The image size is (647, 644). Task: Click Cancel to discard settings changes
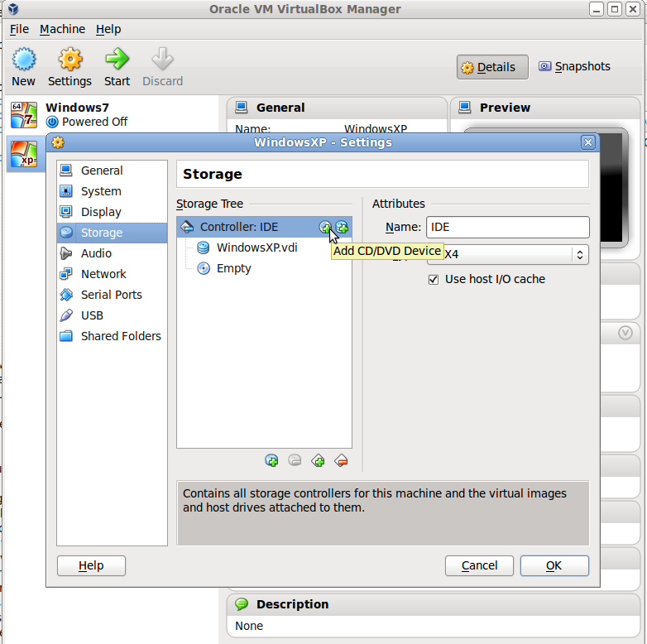tap(479, 565)
